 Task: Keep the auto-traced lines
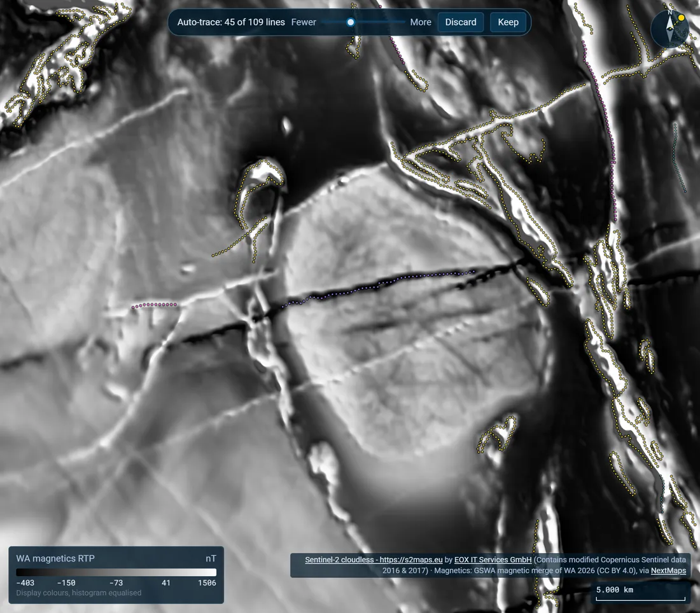[x=508, y=22]
